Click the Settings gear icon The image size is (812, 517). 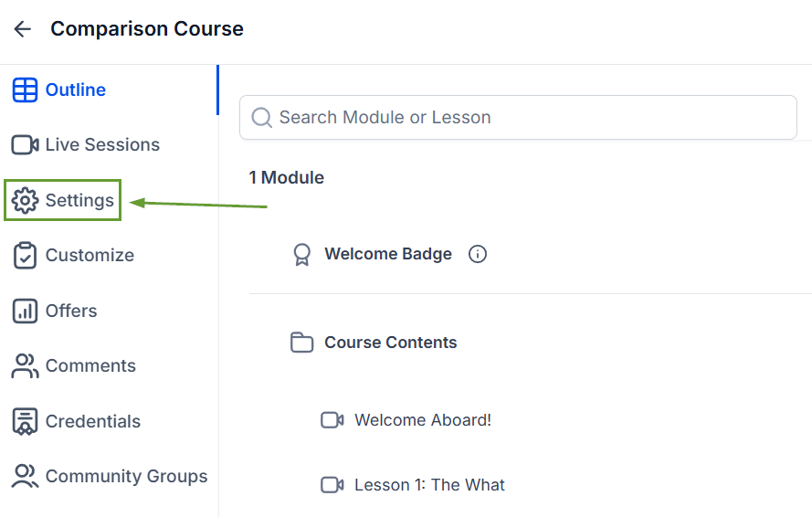25,200
